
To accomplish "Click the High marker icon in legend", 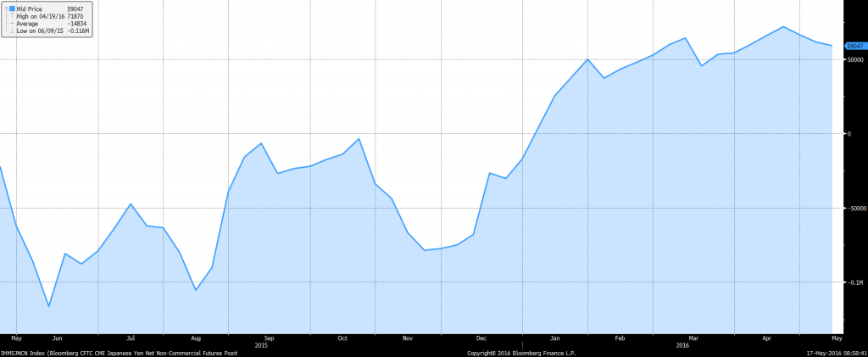I will coord(13,17).
